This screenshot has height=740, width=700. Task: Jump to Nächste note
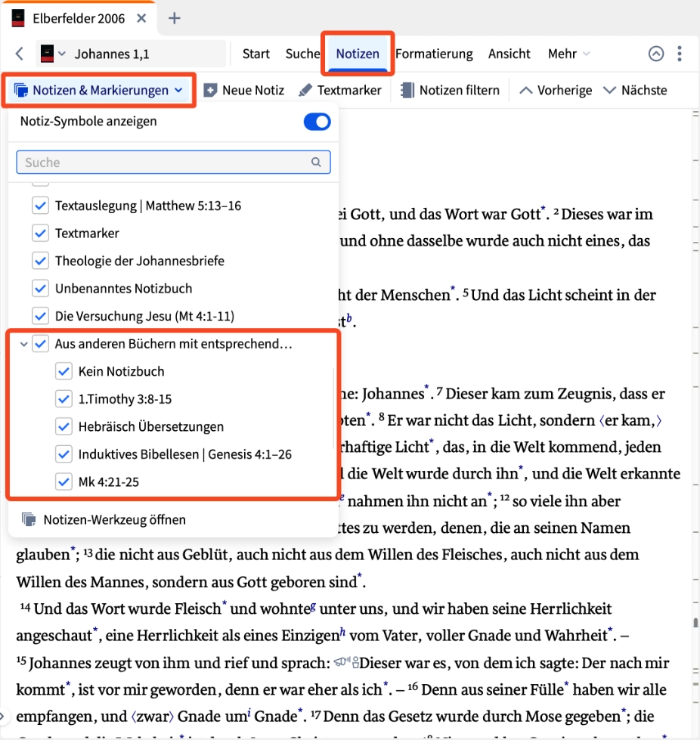pyautogui.click(x=635, y=90)
